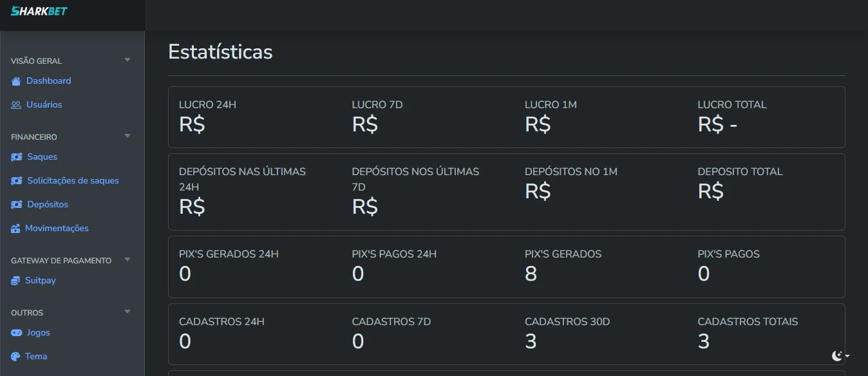Click the SHARKBET logo
The height and width of the screenshot is (376, 868).
(x=40, y=11)
